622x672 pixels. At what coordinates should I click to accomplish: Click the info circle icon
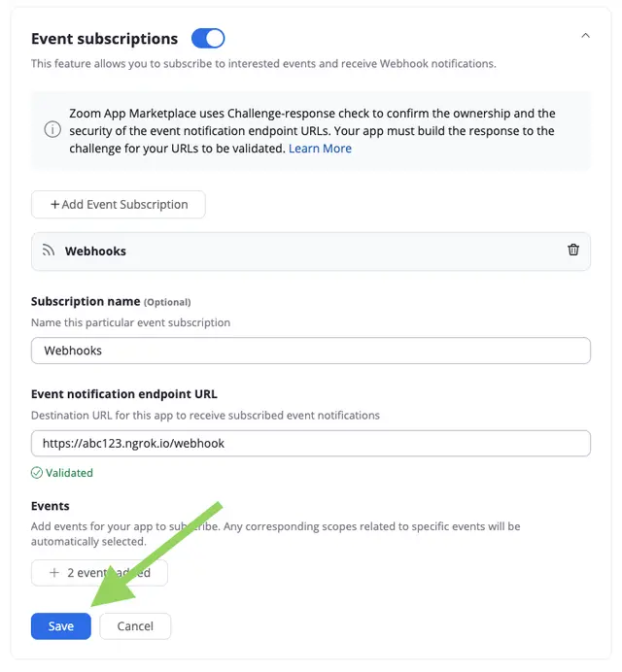tap(52, 129)
